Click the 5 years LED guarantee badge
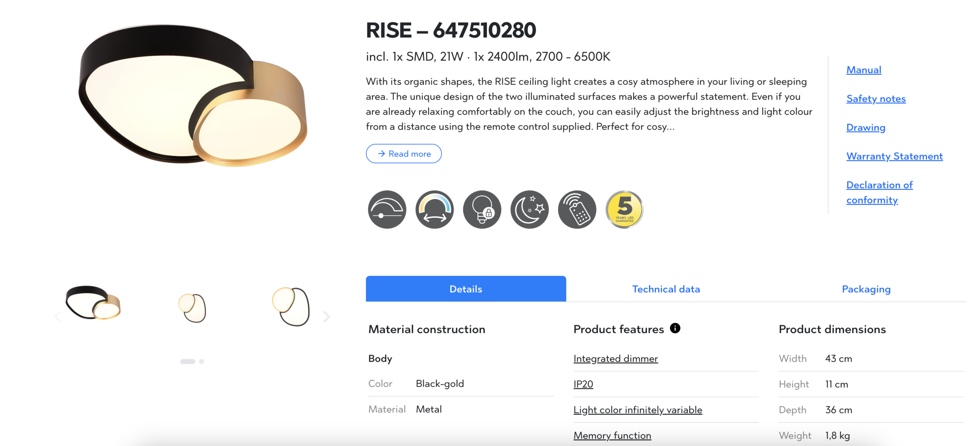Screen dimensions: 980x446 (x=624, y=209)
